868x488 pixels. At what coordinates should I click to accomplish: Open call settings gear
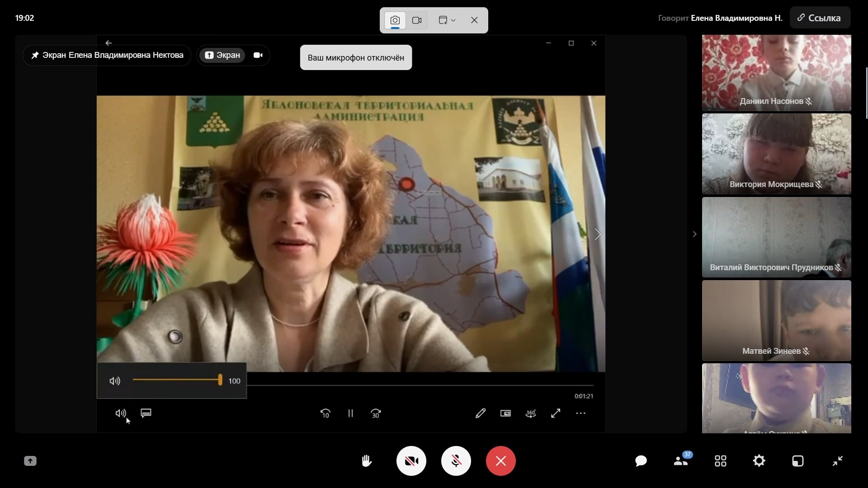coord(759,461)
